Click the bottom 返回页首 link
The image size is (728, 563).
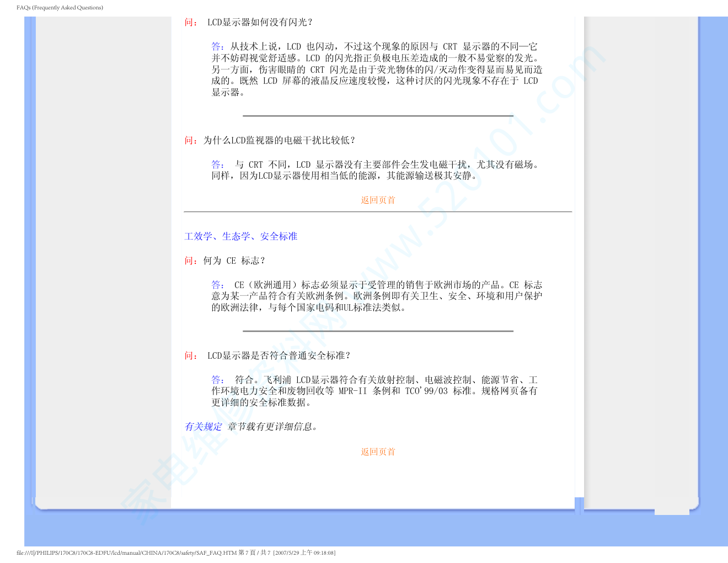(x=378, y=452)
